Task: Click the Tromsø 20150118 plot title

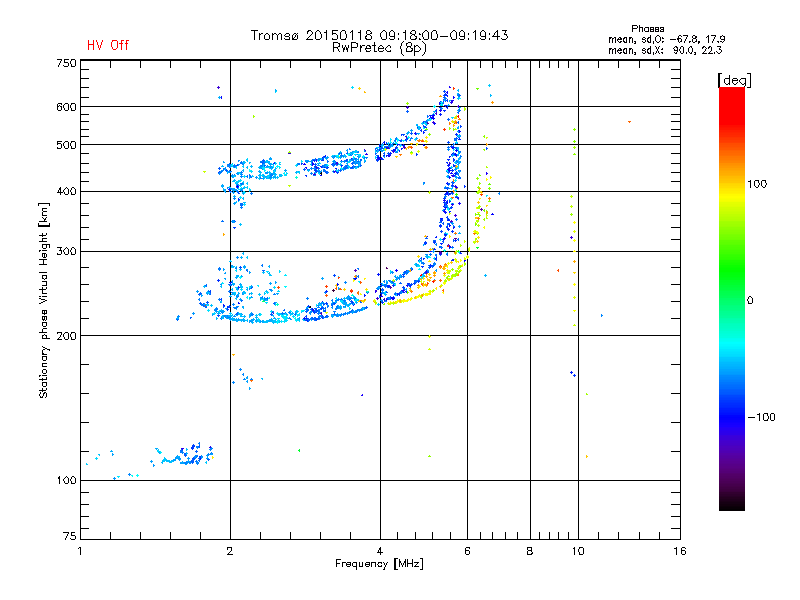Action: pyautogui.click(x=380, y=35)
